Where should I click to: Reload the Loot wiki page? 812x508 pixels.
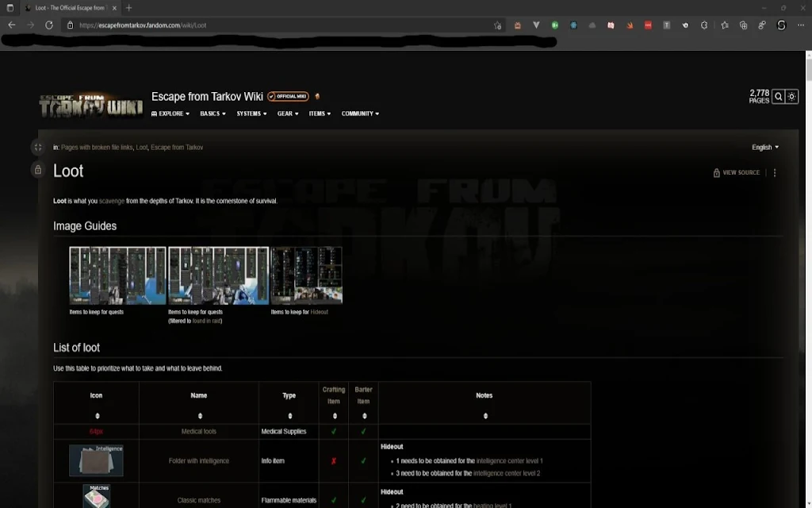[48, 25]
